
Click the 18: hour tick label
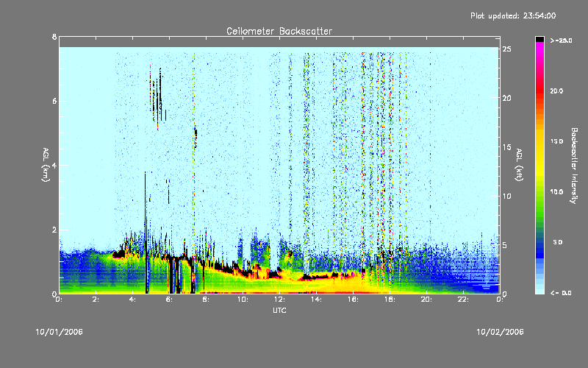point(390,300)
